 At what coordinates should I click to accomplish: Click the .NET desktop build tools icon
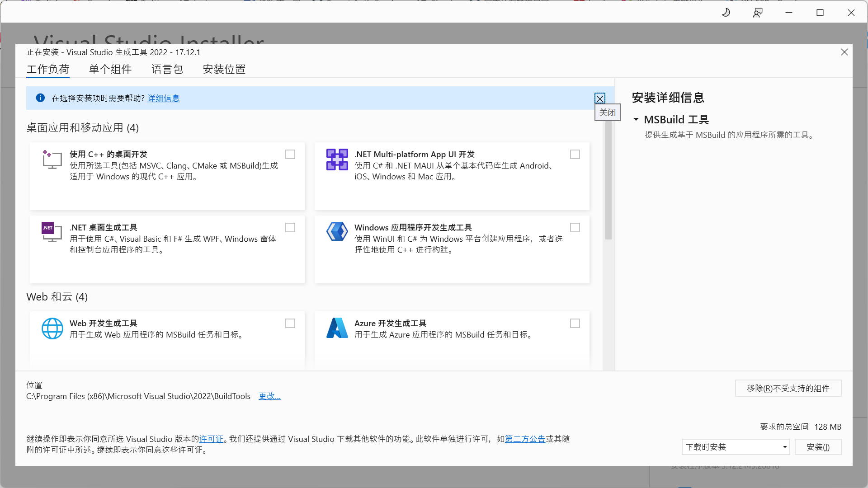[52, 232]
